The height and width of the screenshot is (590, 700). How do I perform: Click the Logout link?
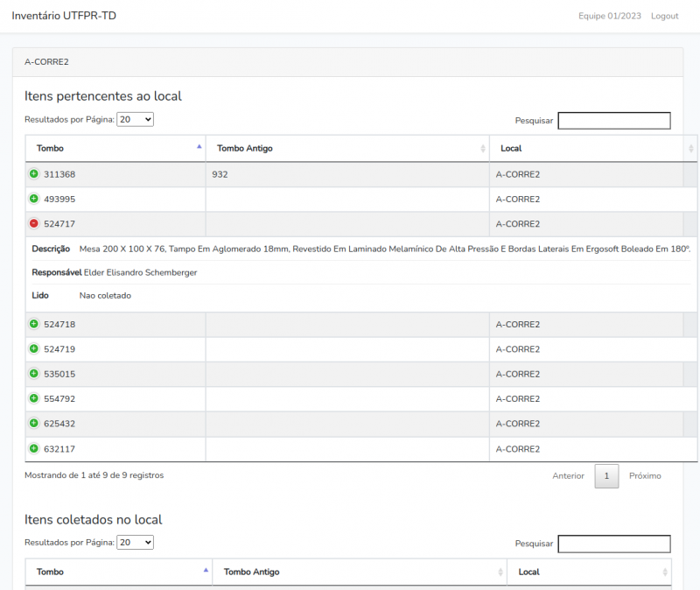[x=664, y=16]
